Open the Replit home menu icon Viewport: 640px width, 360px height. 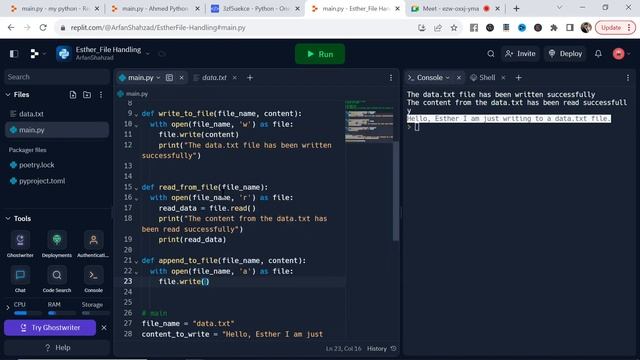tap(35, 53)
